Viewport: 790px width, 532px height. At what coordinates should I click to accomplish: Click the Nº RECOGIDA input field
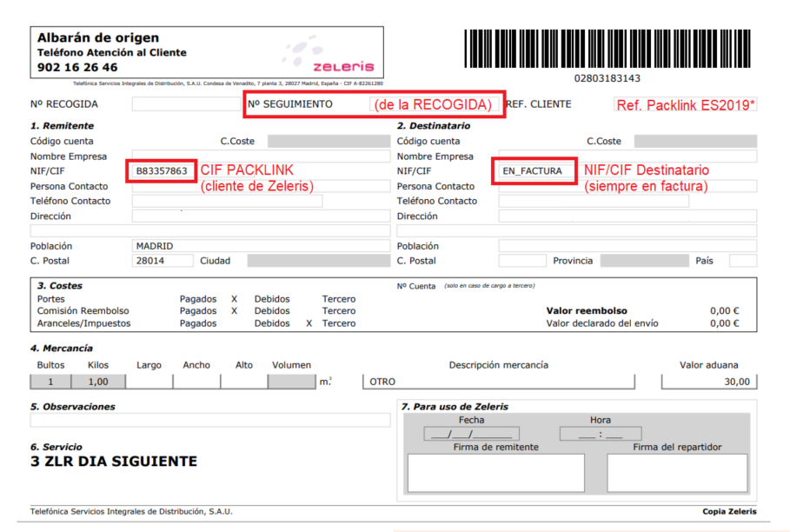(186, 103)
